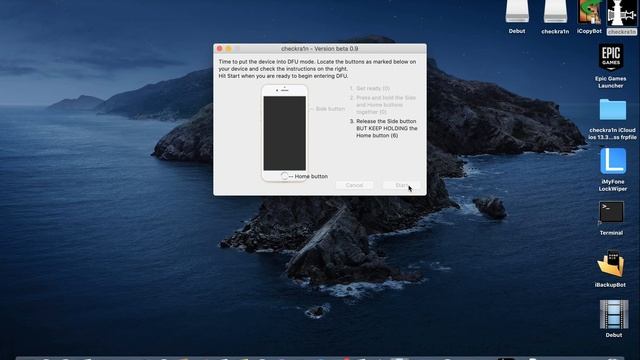Open the iBackupBot desktop icon

(x=611, y=264)
